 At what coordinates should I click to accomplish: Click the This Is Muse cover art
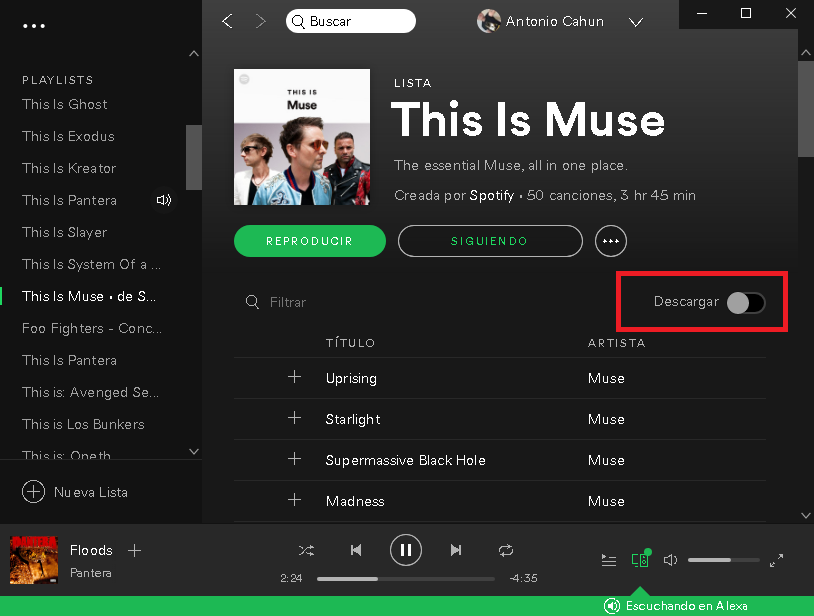pos(302,137)
